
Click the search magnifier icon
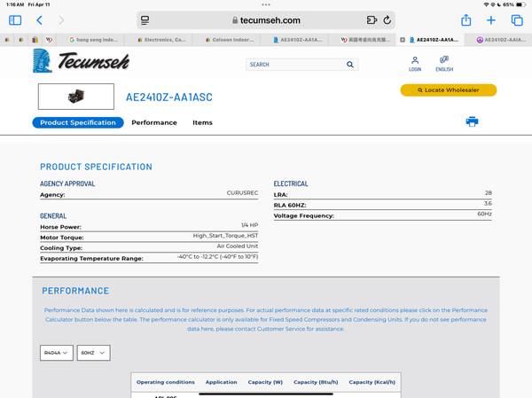350,65
